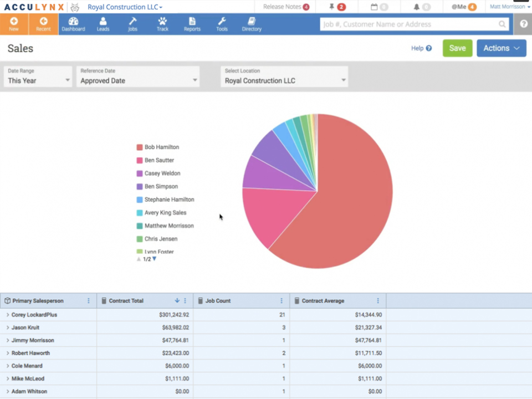Toggle sort direction on Contract Total column
Viewport: 532px width, 399px height.
click(x=176, y=300)
